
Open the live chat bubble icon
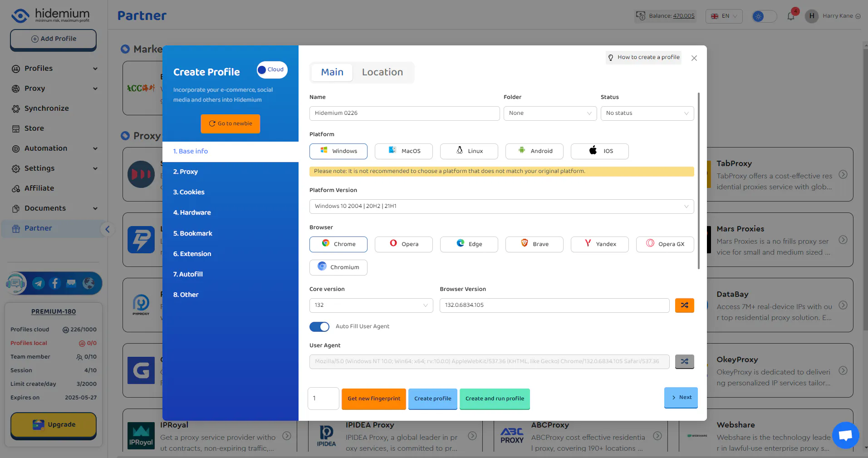tap(845, 435)
